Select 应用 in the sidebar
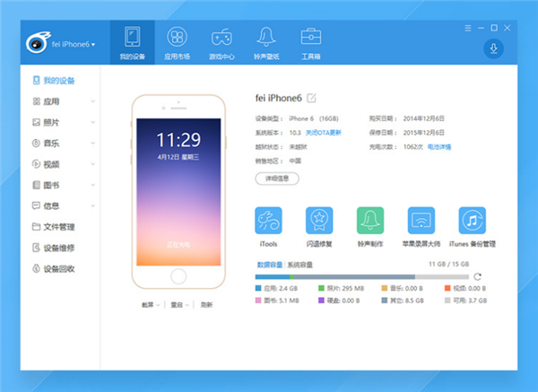 click(x=47, y=101)
